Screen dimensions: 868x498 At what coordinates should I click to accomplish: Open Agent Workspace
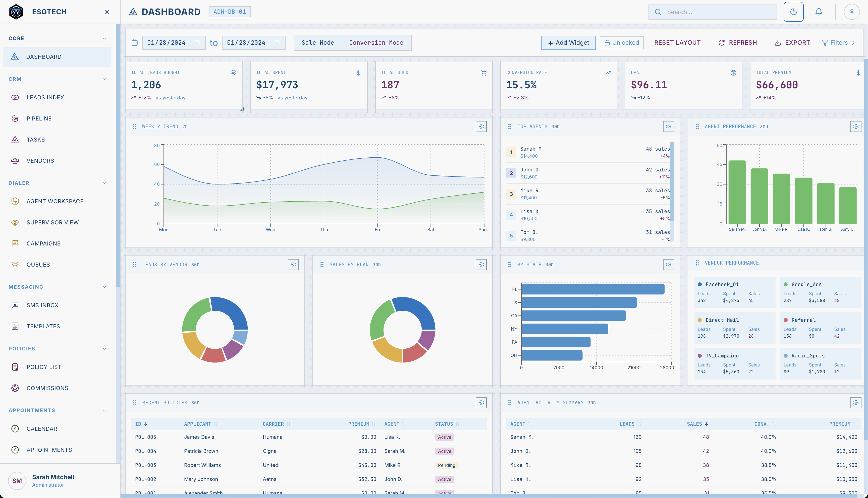[57, 202]
